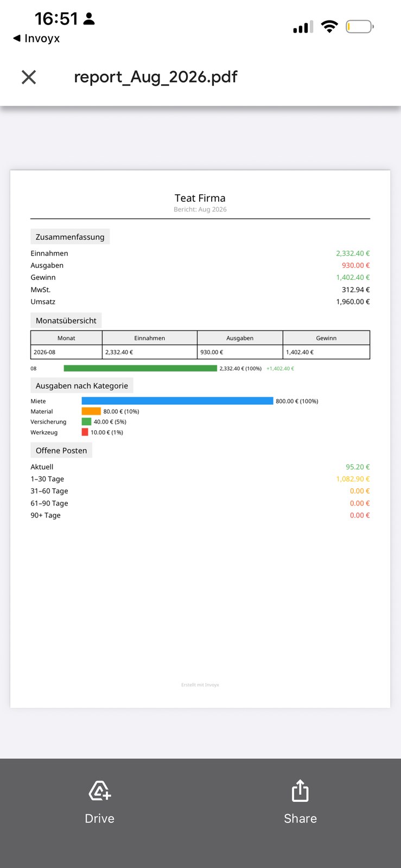Select the +1,402.40 € green label

281,368
